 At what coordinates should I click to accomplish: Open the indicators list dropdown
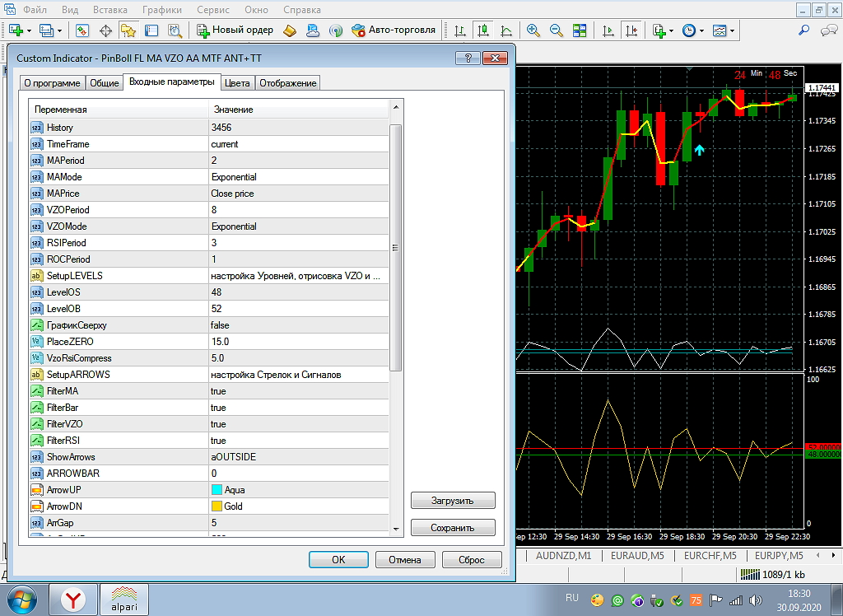tap(663, 30)
